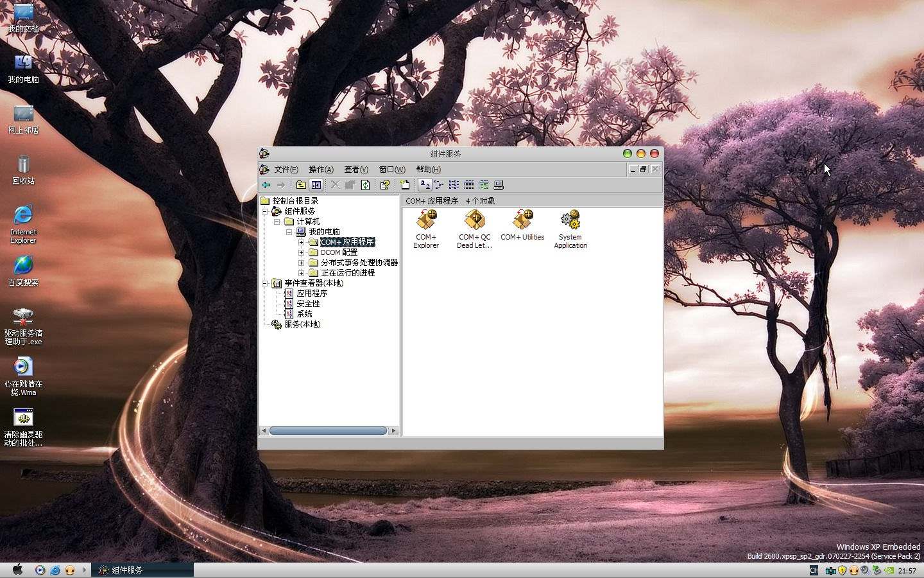This screenshot has height=578, width=924.
Task: Open the MMC menu icon beside 文件
Action: point(264,170)
